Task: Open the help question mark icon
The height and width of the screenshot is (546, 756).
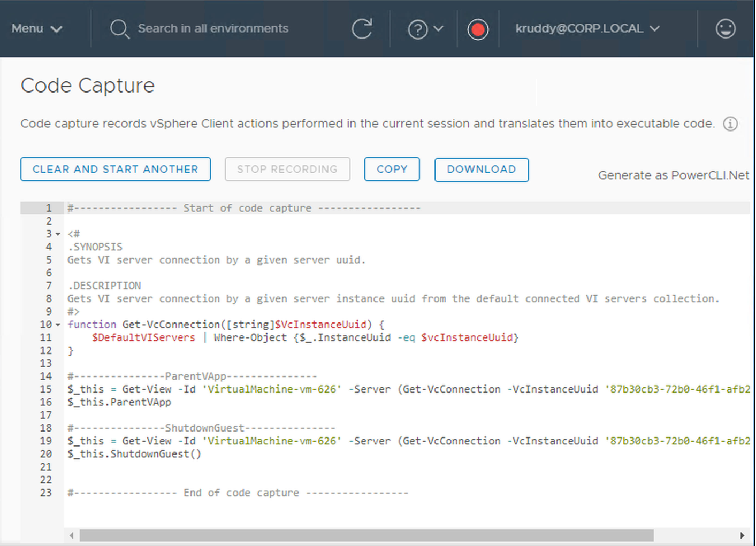Action: click(417, 29)
